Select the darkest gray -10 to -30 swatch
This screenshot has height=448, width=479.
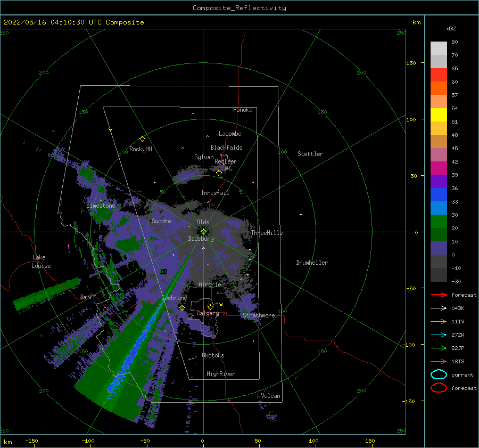[x=439, y=275]
